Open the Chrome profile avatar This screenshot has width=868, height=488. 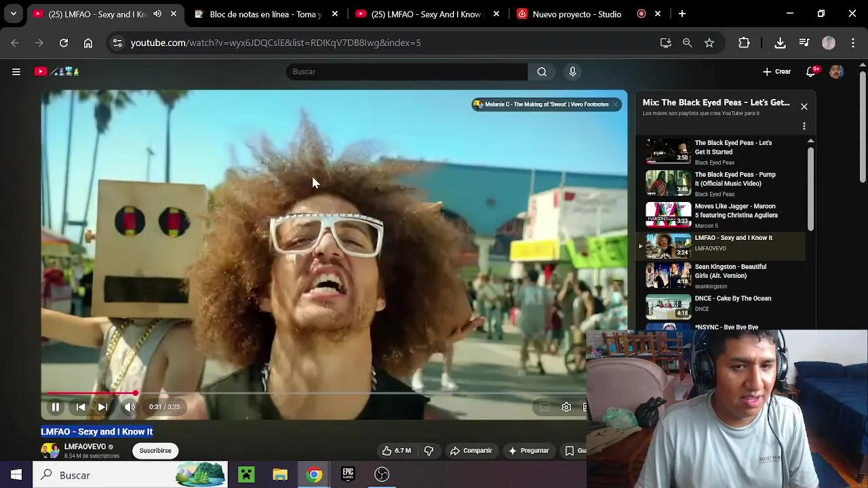(829, 43)
